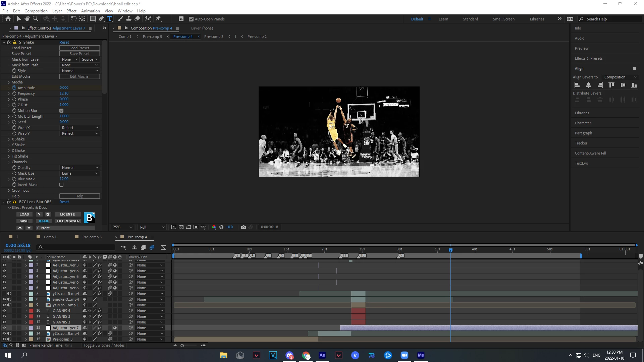This screenshot has width=644, height=362.
Task: Enable the Invert Mask checkbox
Action: point(61,185)
